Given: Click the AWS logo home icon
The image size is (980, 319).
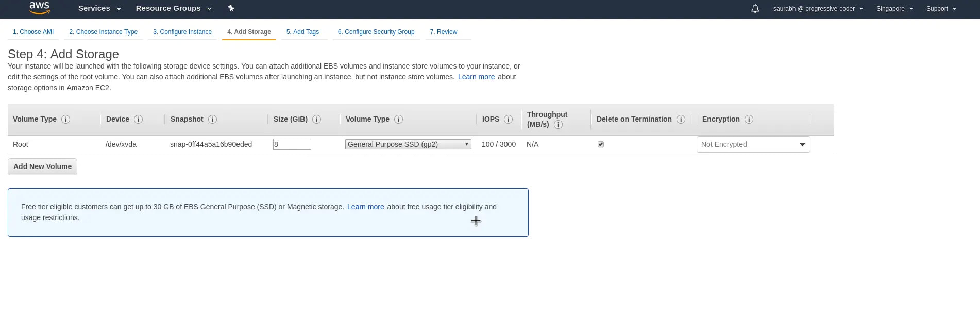Looking at the screenshot, I should pos(39,8).
